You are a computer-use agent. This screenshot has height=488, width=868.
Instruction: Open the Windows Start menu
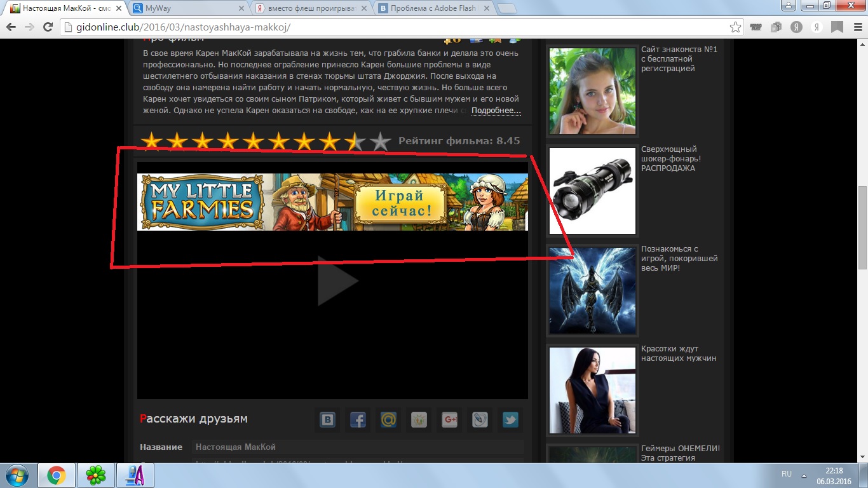coord(17,475)
